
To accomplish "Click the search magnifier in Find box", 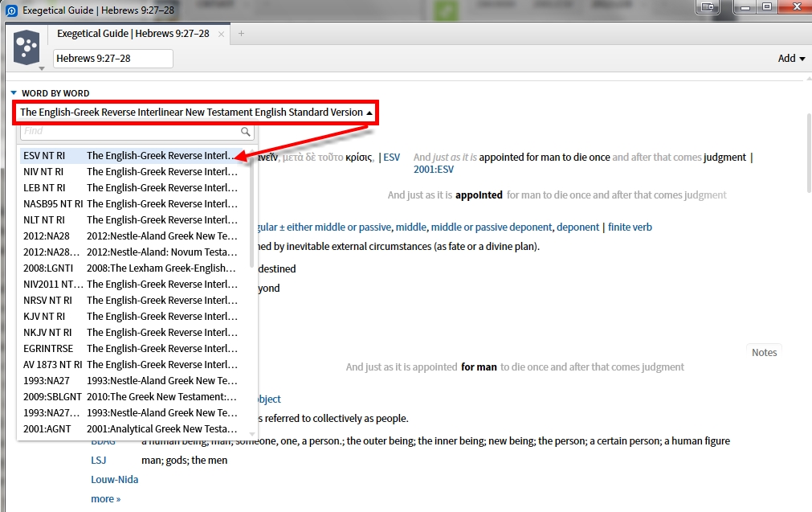I will [x=246, y=132].
